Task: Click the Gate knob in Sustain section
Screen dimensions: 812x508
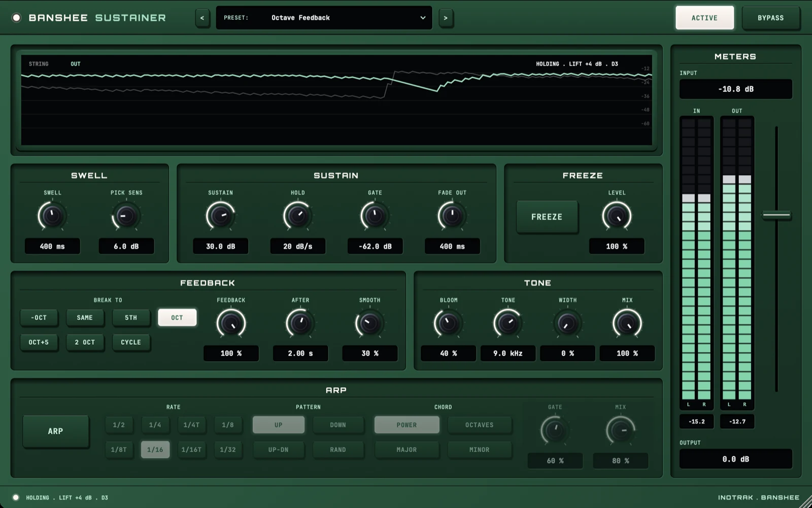Action: pyautogui.click(x=375, y=216)
